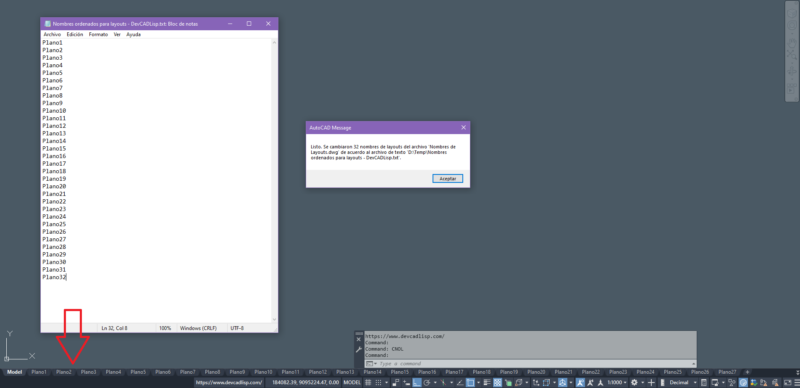
Task: Add new layout with plus tab
Action: tap(747, 372)
